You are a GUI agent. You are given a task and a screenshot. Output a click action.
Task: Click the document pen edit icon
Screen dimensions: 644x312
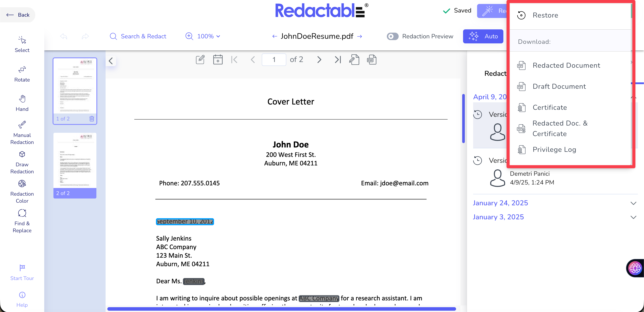click(354, 60)
